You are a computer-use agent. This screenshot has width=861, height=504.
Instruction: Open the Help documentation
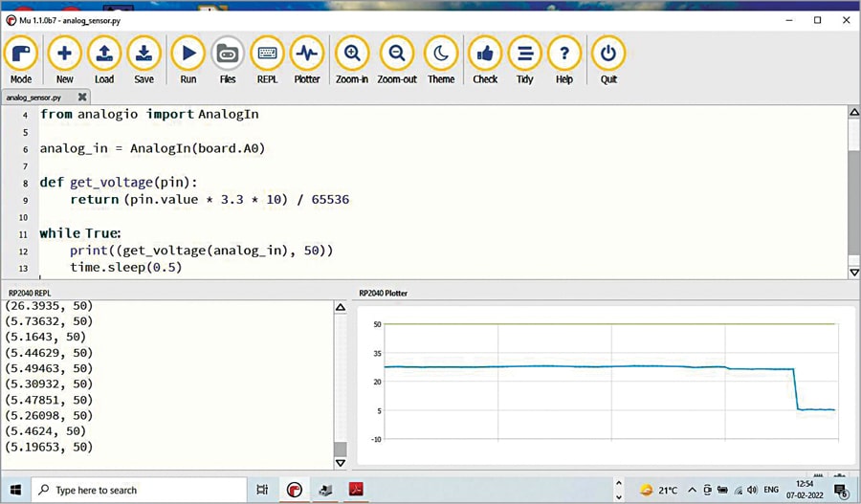564,55
